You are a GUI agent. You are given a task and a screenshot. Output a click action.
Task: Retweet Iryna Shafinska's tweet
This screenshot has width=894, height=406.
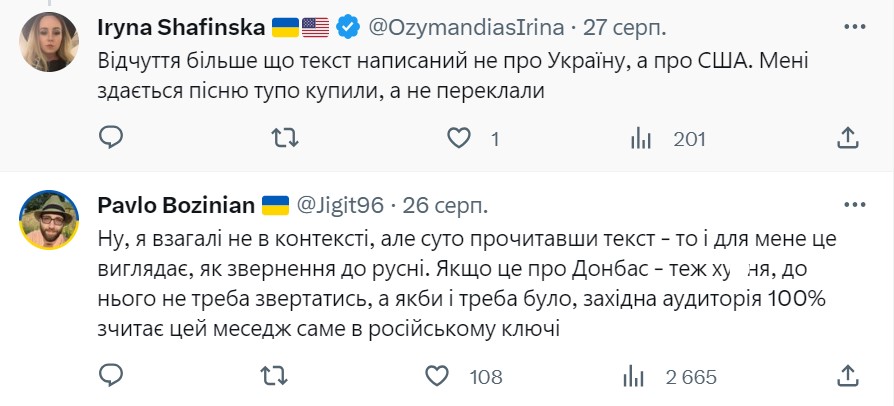(285, 137)
